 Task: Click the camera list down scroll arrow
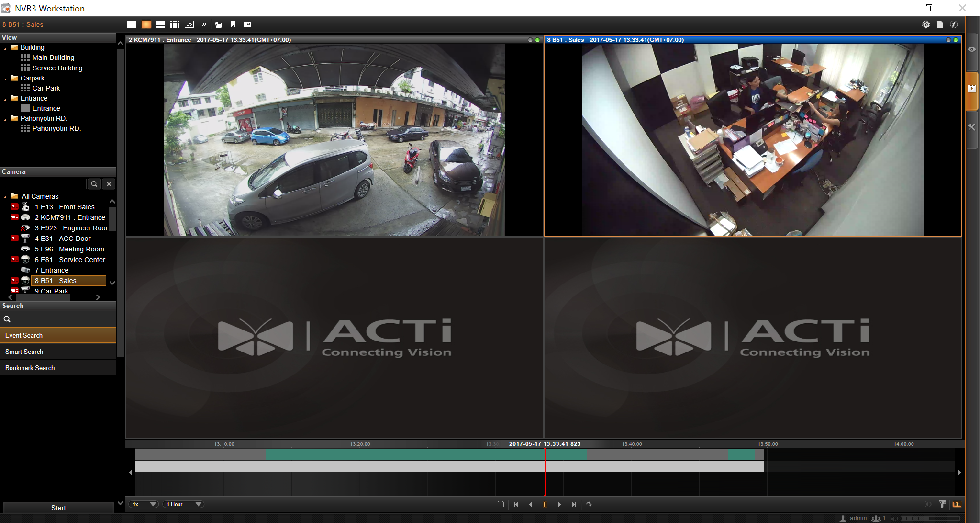(x=112, y=283)
